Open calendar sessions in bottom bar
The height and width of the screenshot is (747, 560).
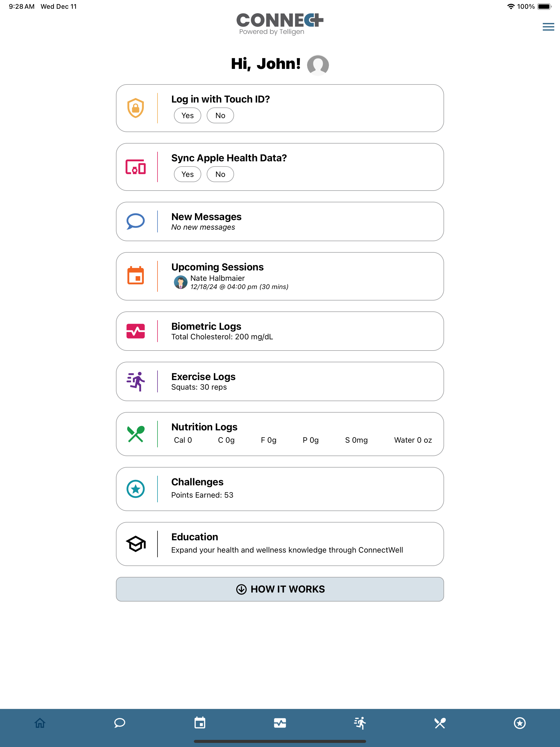(200, 723)
